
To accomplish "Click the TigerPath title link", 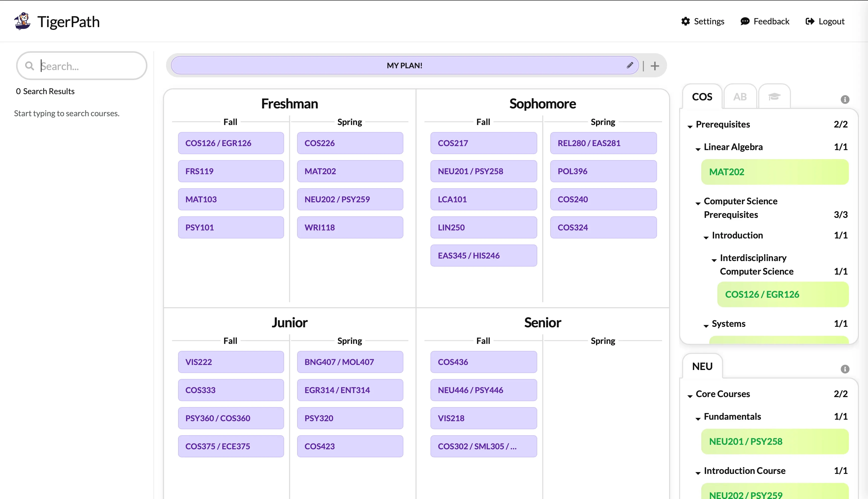I will tap(69, 22).
